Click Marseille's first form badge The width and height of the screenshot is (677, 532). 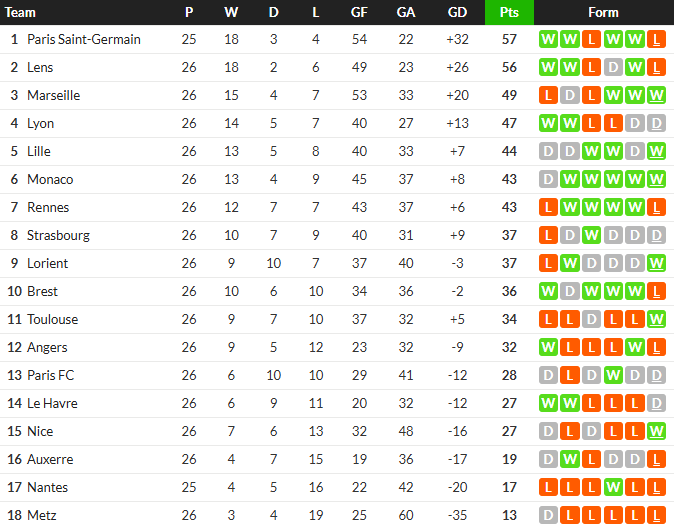click(x=547, y=96)
